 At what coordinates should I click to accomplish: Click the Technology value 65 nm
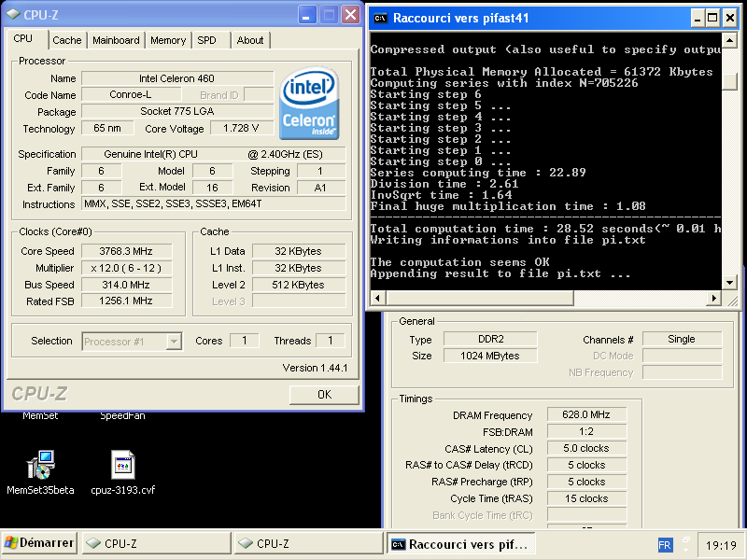[107, 128]
